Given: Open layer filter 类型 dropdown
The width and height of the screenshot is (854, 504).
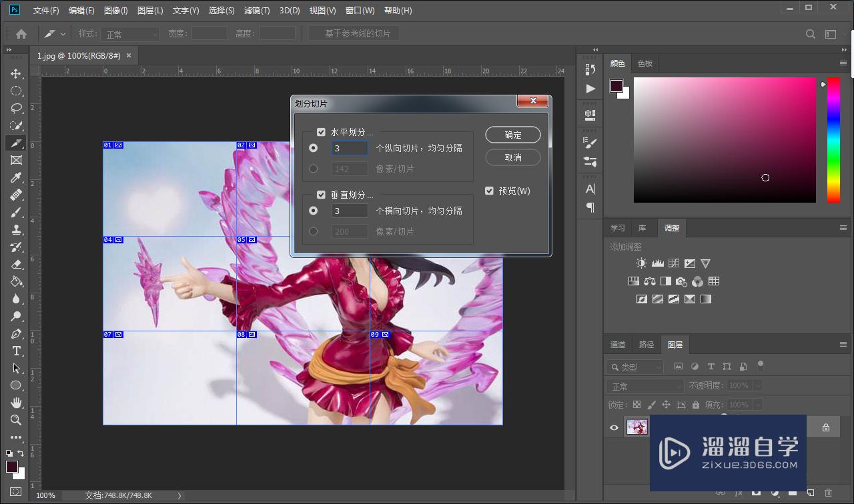Looking at the screenshot, I should coord(635,367).
